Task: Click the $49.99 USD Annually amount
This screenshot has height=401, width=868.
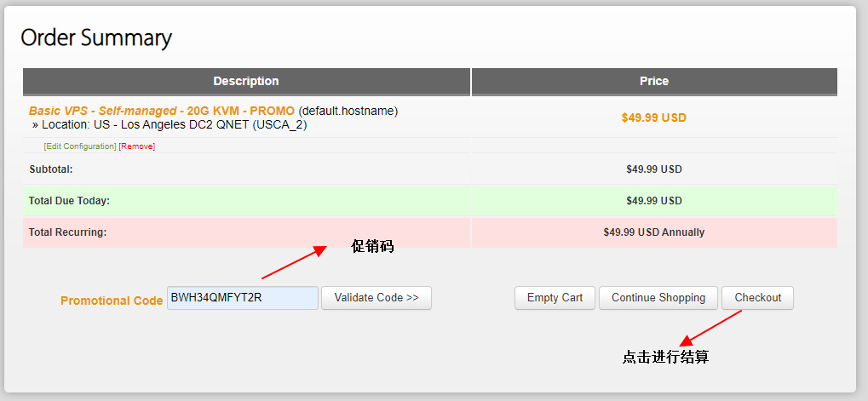Action: (654, 232)
